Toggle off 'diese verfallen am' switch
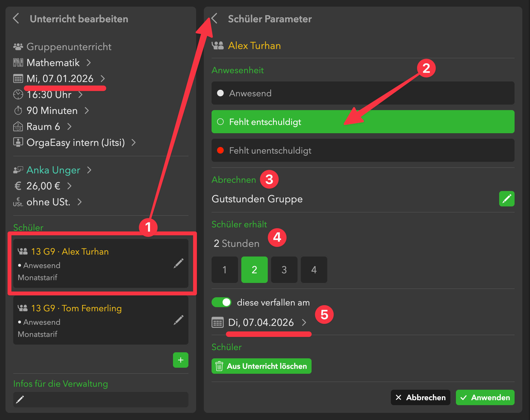530x420 pixels. pyautogui.click(x=221, y=302)
